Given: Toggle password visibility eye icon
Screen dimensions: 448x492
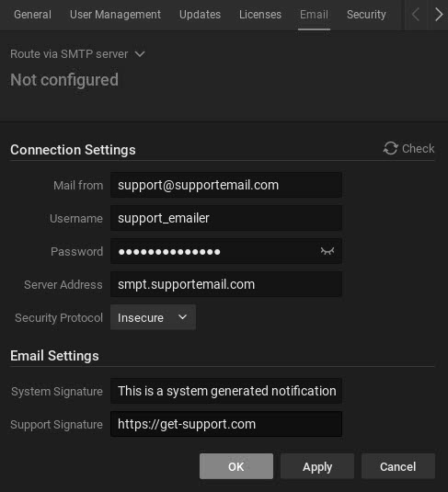Looking at the screenshot, I should click(327, 251).
